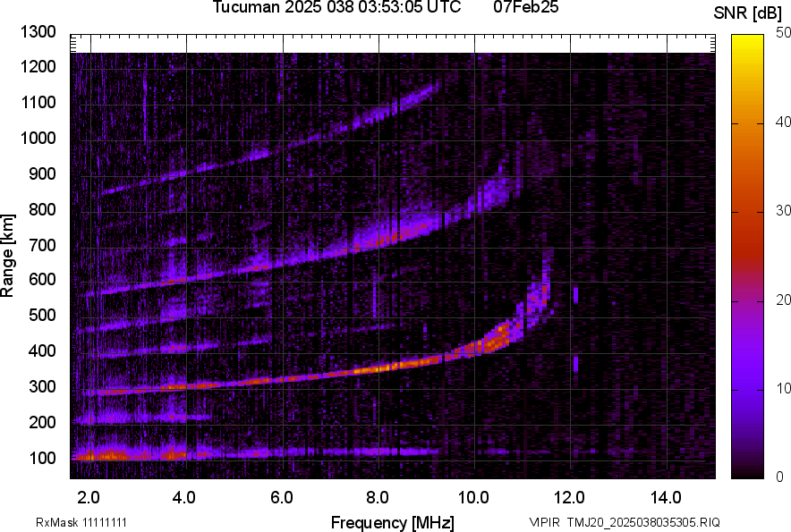Click colorbar tick value 20
The height and width of the screenshot is (532, 791).
(x=783, y=300)
